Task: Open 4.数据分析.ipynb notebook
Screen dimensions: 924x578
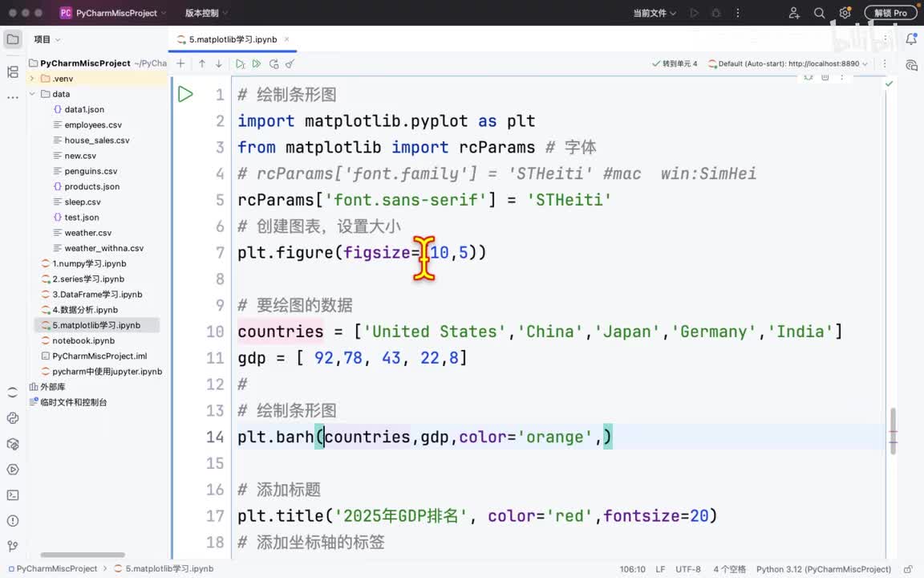Action: click(x=85, y=310)
